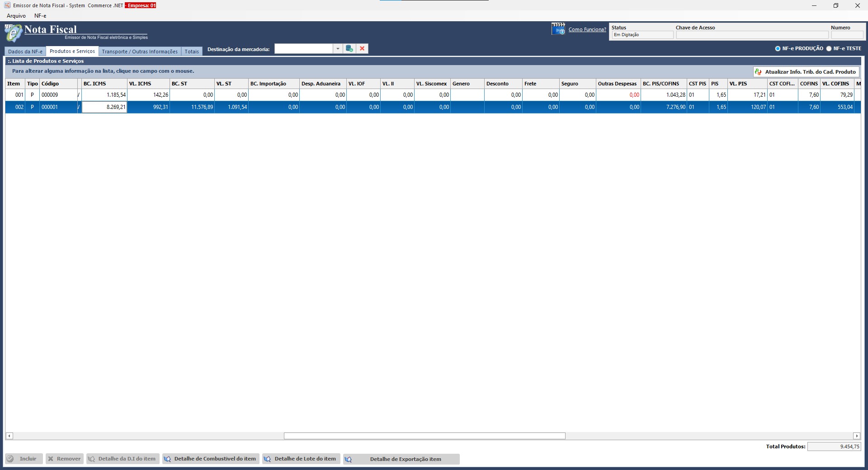Switch to Transporte / Outras Informações tab
This screenshot has height=470, width=868.
point(140,52)
